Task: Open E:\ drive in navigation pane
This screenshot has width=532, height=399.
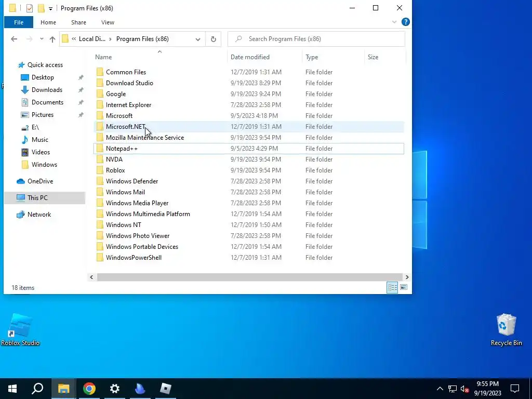Action: pos(35,127)
